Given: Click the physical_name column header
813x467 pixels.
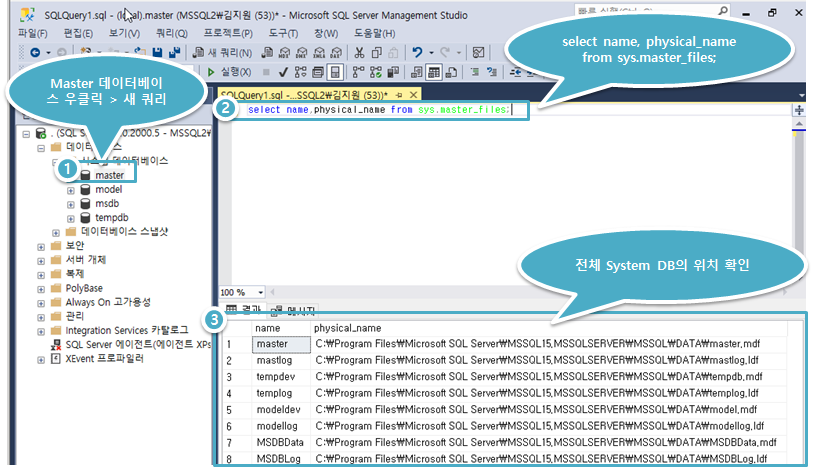Looking at the screenshot, I should point(347,328).
